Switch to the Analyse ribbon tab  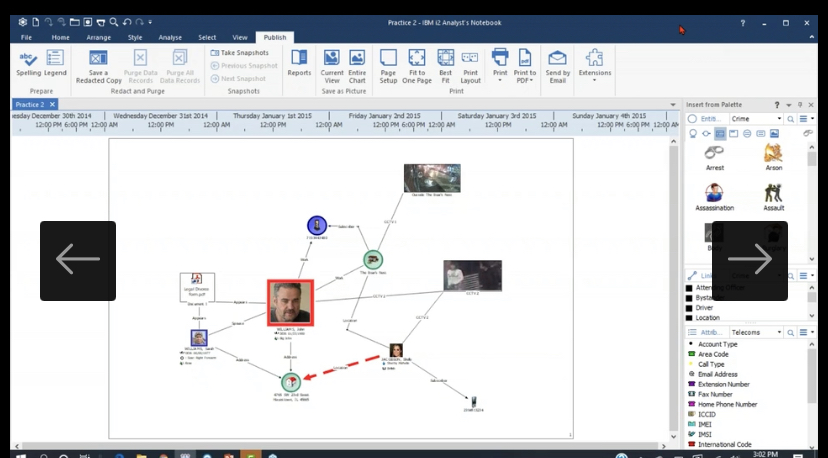(x=170, y=38)
